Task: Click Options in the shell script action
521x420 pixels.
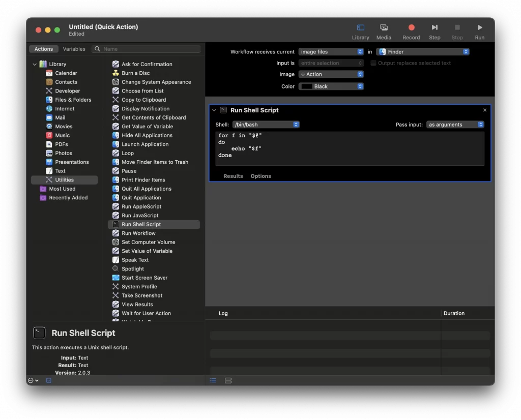Action: [x=260, y=176]
